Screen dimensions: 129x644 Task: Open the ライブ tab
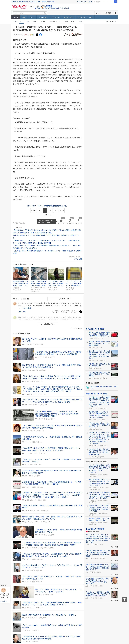click(x=32, y=17)
